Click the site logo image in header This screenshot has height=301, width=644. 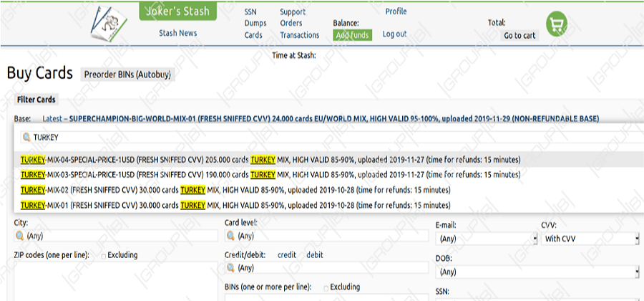109,24
